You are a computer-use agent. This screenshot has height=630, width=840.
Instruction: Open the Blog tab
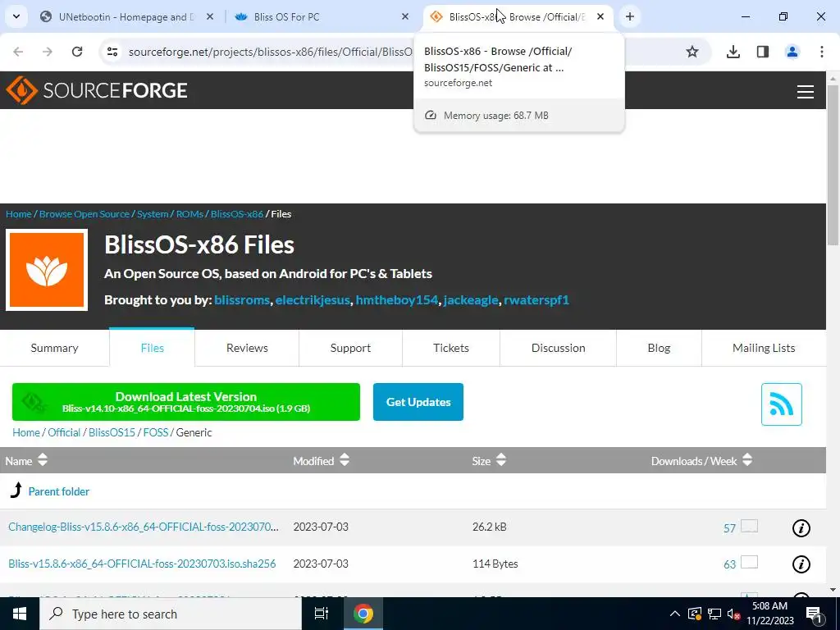659,348
